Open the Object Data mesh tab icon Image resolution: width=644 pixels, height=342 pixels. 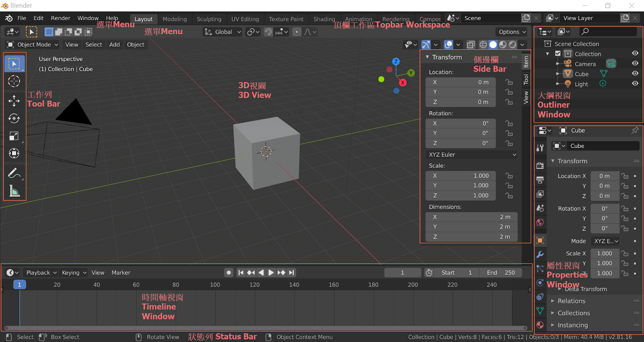[540, 311]
